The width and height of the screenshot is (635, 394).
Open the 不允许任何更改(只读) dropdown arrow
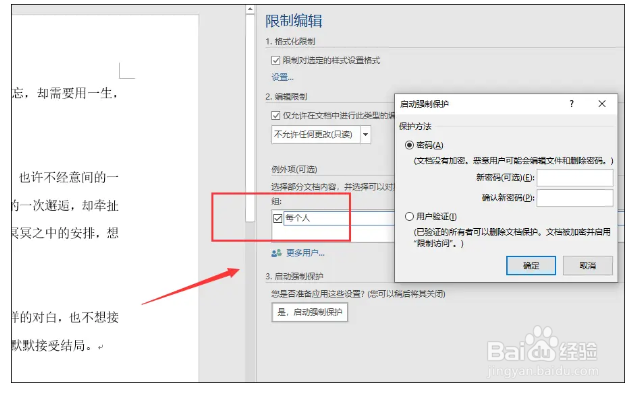(365, 134)
